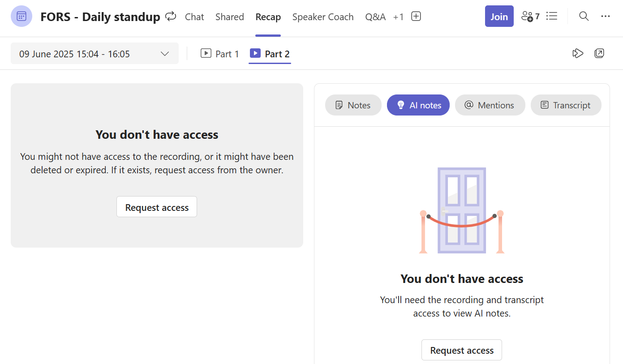Click the meeting calendar avatar icon
This screenshot has width=623, height=364.
click(21, 17)
